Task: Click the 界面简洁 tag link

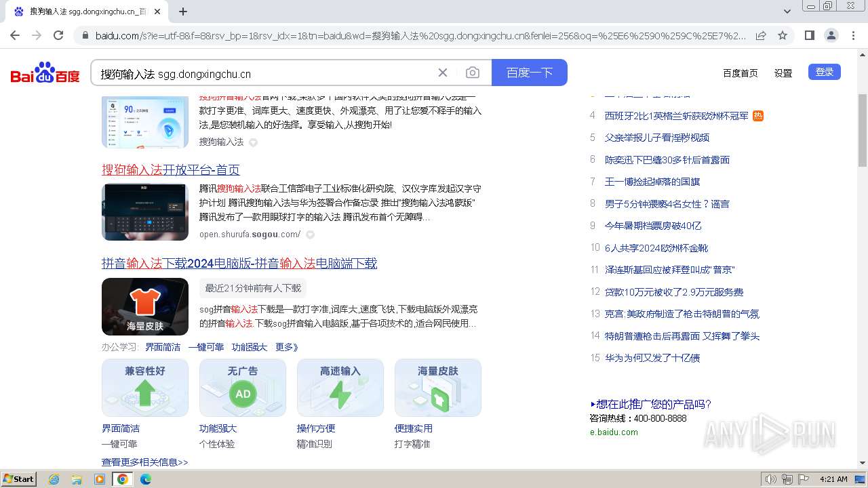Action: tap(163, 347)
